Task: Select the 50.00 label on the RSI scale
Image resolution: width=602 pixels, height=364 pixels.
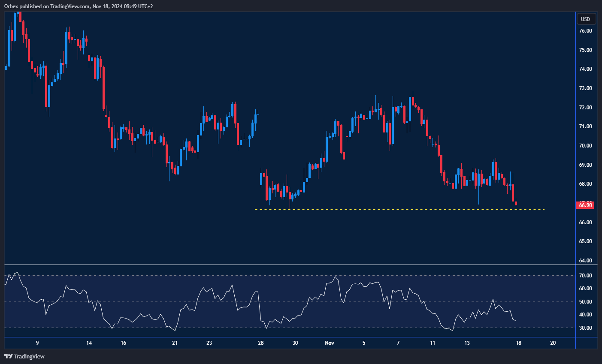Action: coord(585,302)
